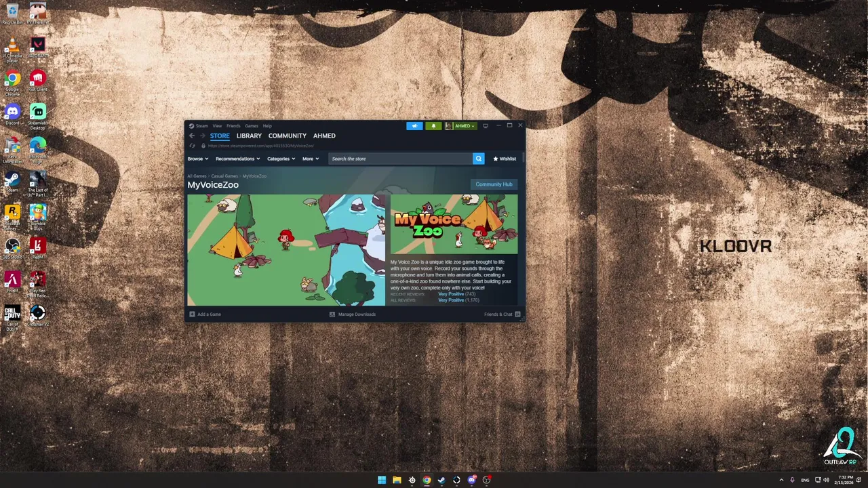Viewport: 868px width, 488px height.
Task: Open Steam desktop shortcut
Action: pos(12,182)
